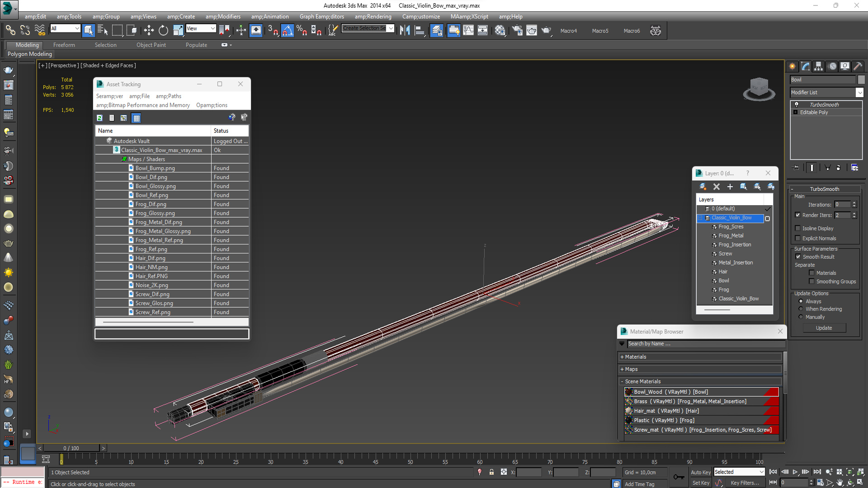868x488 pixels.
Task: Expand the Maps group in browser
Action: click(622, 369)
